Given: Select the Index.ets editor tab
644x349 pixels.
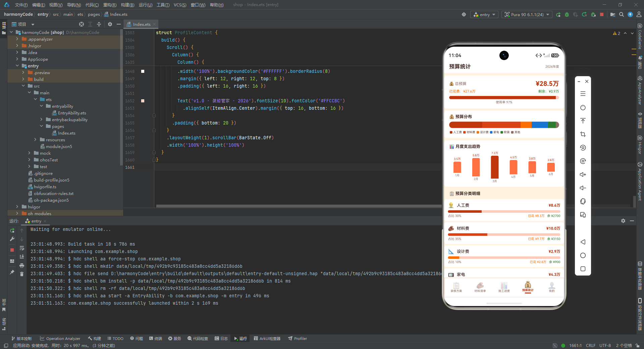Looking at the screenshot, I should [141, 24].
